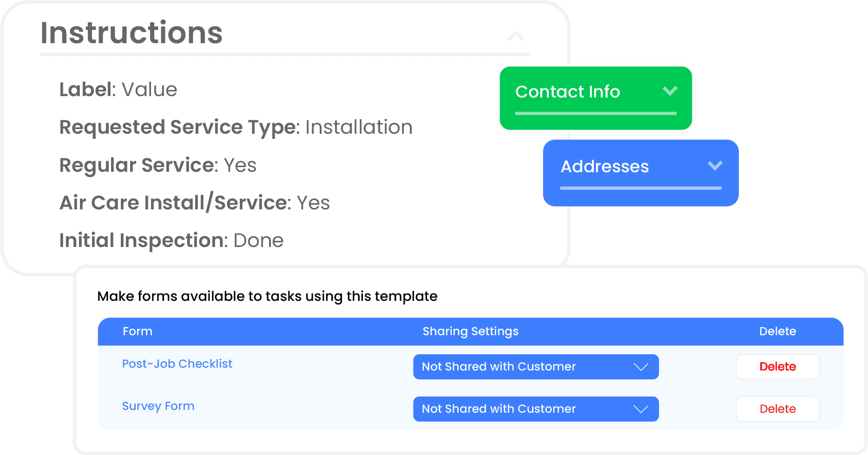The width and height of the screenshot is (868, 455).
Task: Click the Survey Form sharing dropdown arrow
Action: pos(641,409)
